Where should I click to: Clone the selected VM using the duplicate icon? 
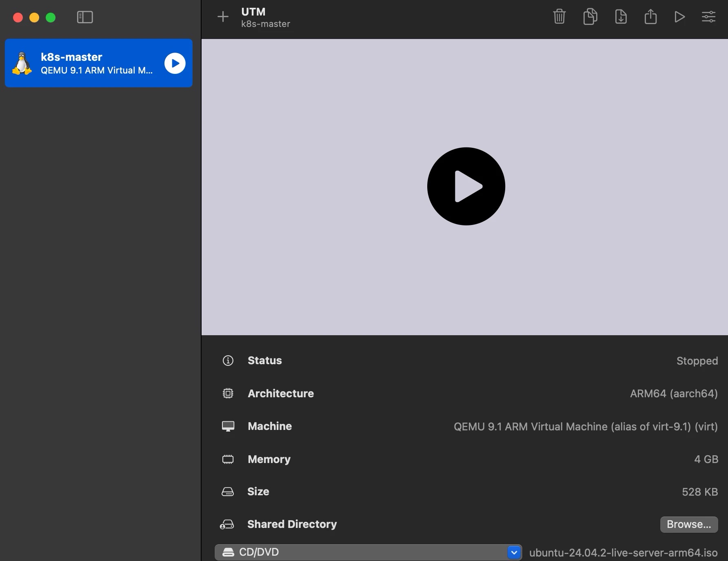coord(590,17)
